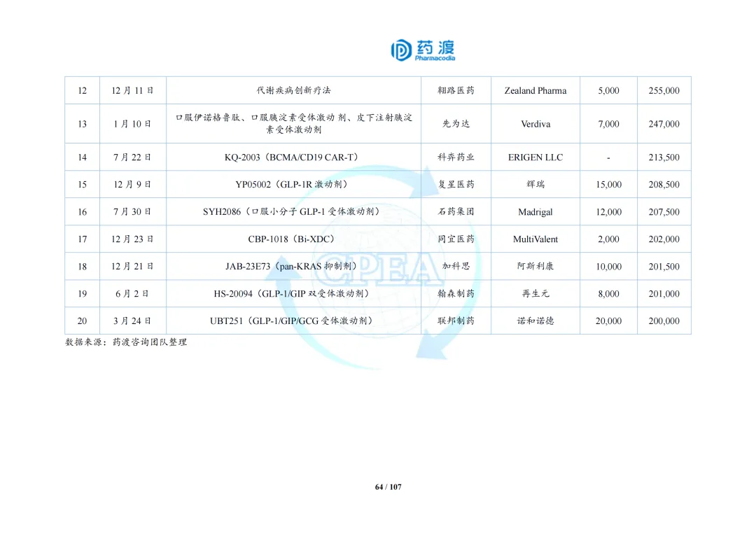Image resolution: width=756 pixels, height=534 pixels.
Task: Select the date cell '6月2日'
Action: click(132, 293)
